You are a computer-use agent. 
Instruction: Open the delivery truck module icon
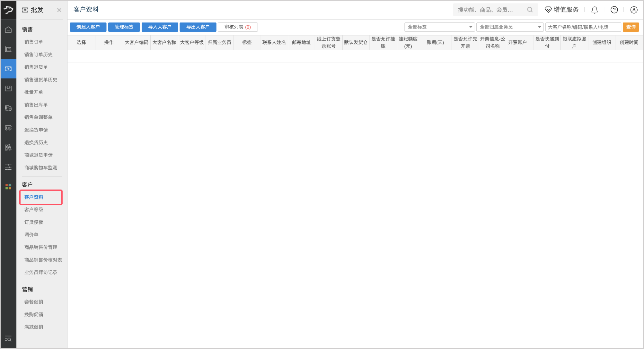tap(8, 108)
